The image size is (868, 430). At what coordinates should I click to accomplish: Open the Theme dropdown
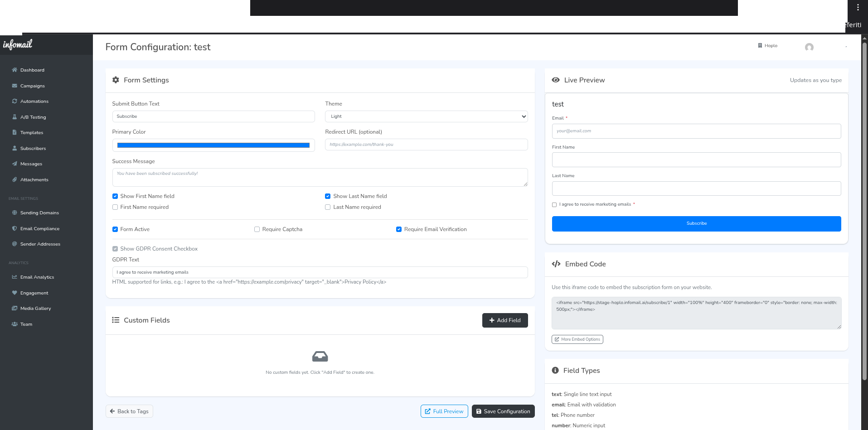pos(426,116)
